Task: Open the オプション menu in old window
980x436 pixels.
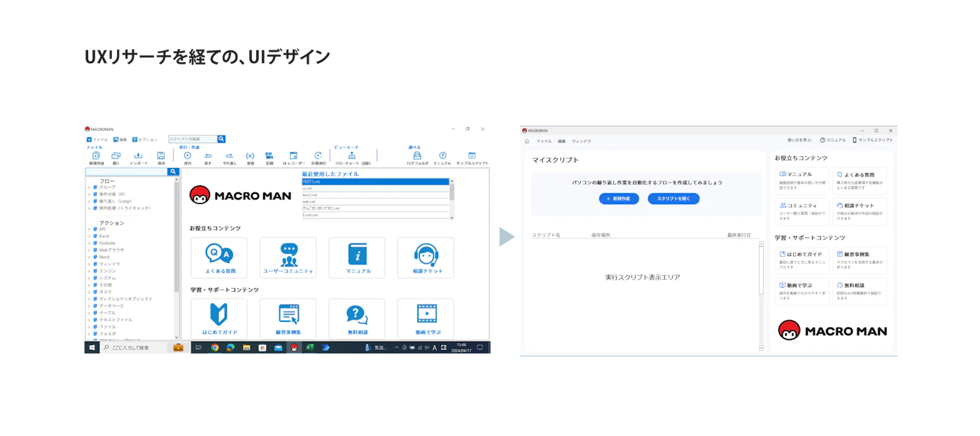Action: [x=145, y=140]
